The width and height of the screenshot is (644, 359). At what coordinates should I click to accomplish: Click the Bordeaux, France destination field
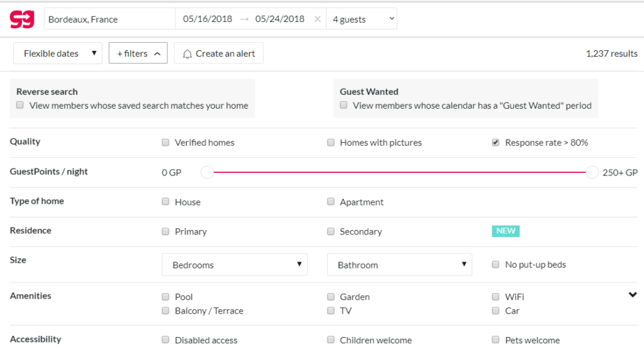click(x=110, y=19)
